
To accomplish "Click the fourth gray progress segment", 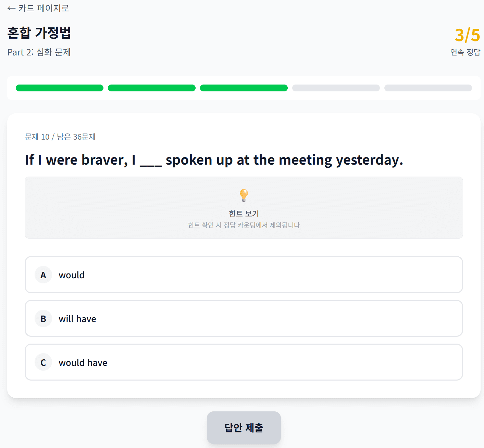I will (336, 88).
